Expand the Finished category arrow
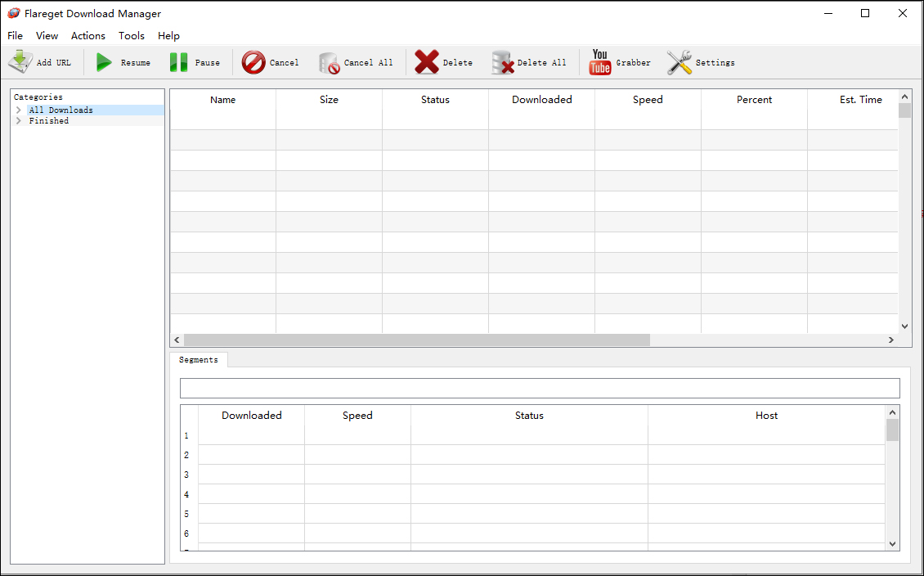This screenshot has height=576, width=924. coord(19,121)
